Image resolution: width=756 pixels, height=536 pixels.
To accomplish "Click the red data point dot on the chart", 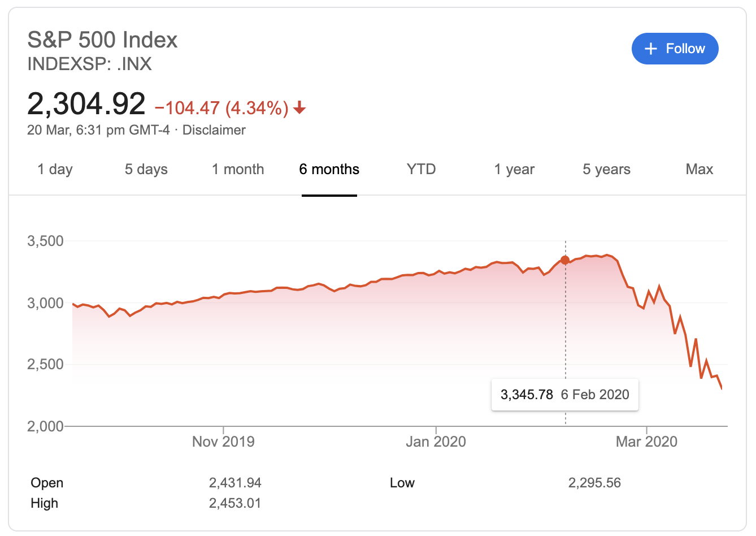I will [x=565, y=260].
